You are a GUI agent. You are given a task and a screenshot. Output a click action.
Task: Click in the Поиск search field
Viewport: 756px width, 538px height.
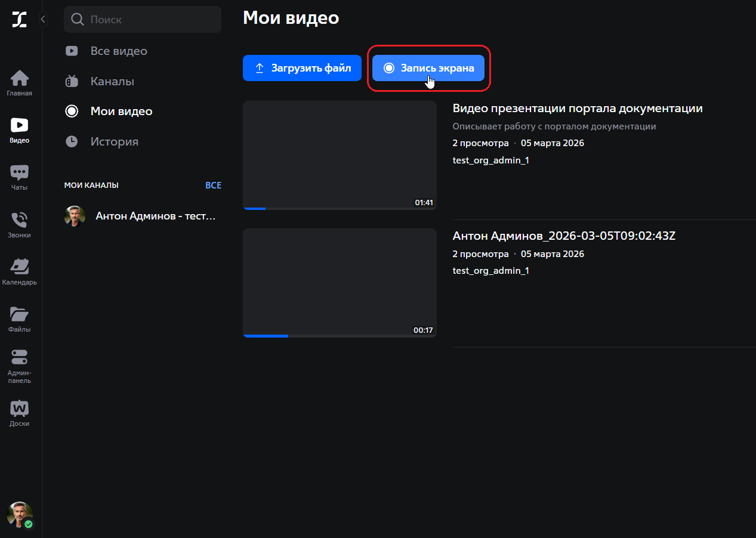[152, 20]
